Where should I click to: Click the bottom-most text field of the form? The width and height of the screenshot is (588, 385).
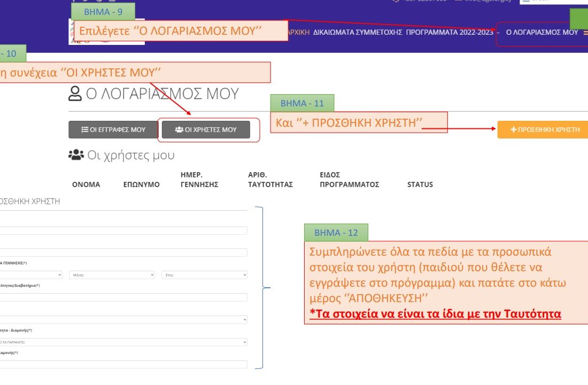coord(123,364)
